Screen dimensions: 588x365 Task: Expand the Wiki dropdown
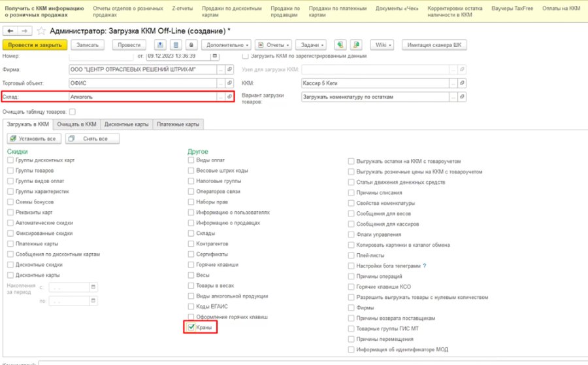pyautogui.click(x=382, y=44)
